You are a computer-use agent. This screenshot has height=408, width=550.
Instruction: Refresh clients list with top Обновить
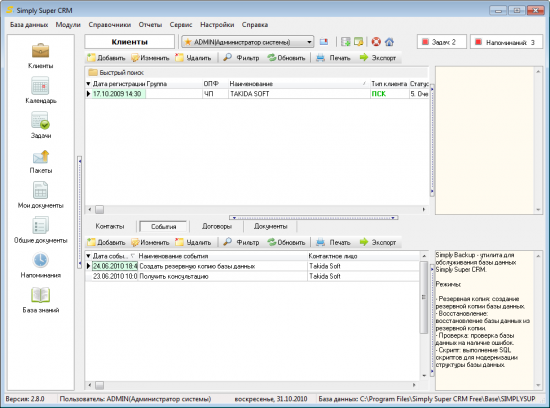click(x=286, y=58)
